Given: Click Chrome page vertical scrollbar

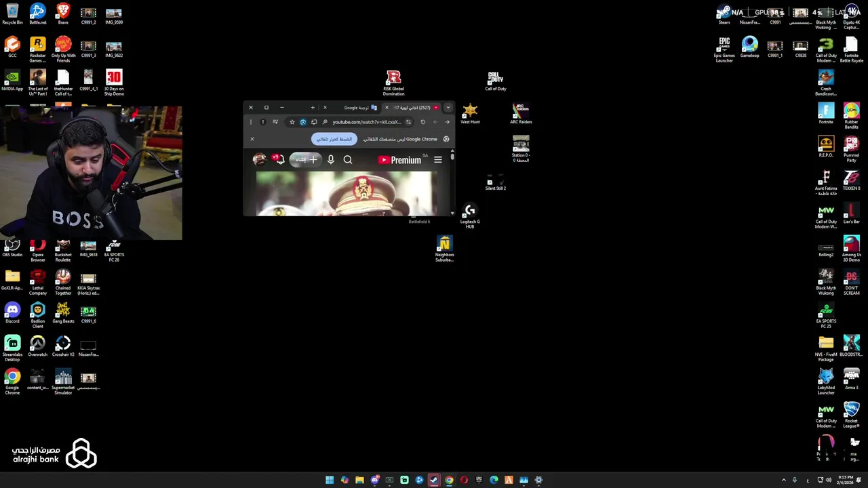Looking at the screenshot, I should tap(452, 184).
